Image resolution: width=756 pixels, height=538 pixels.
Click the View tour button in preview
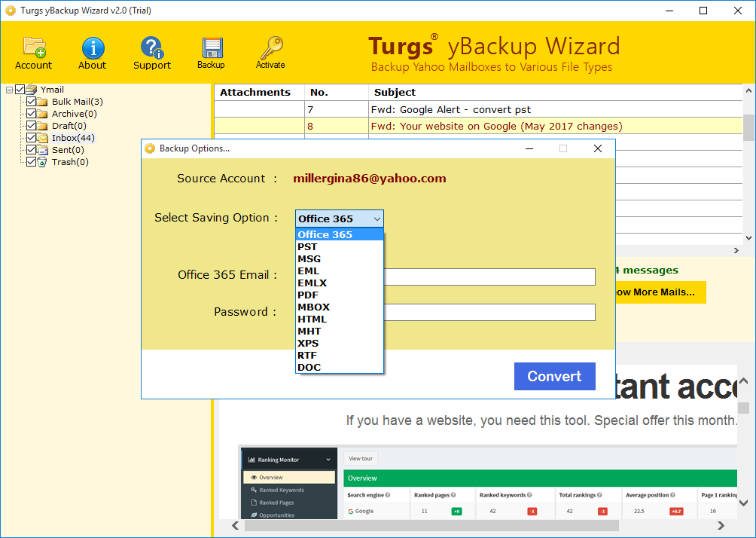point(361,459)
